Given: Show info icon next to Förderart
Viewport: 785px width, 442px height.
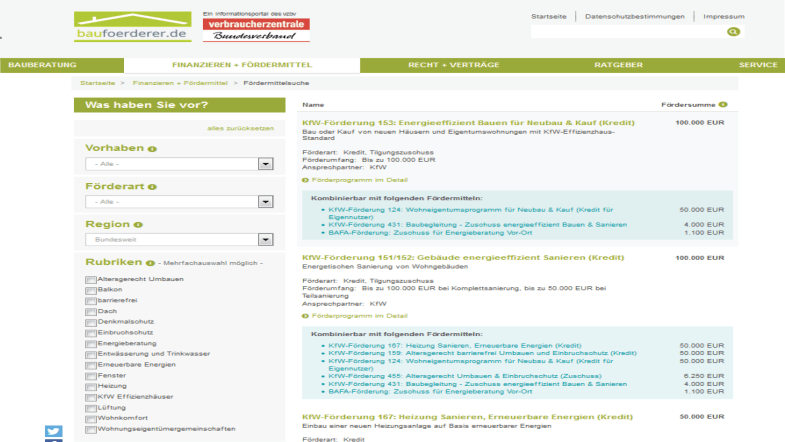Looking at the screenshot, I should [152, 187].
